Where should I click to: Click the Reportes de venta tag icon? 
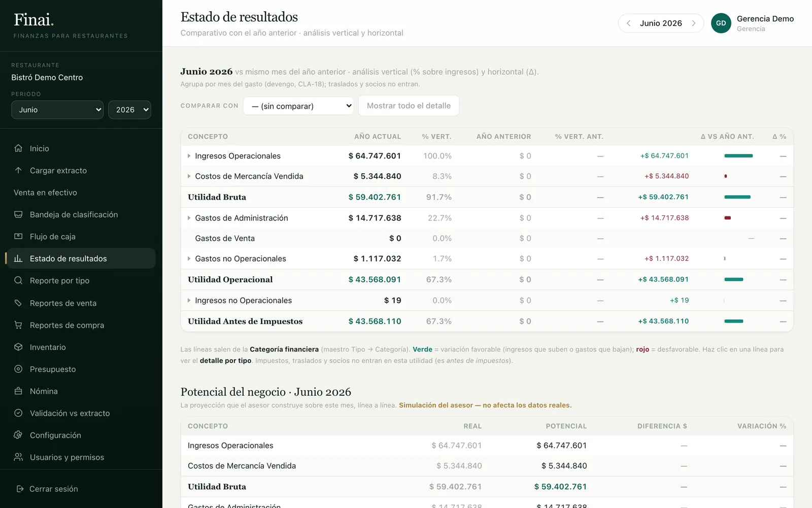(x=18, y=303)
